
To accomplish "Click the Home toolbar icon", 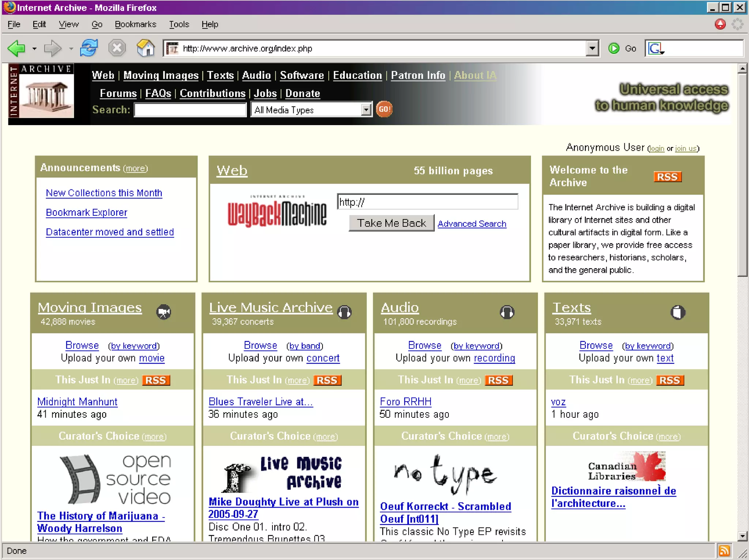I will tap(145, 48).
